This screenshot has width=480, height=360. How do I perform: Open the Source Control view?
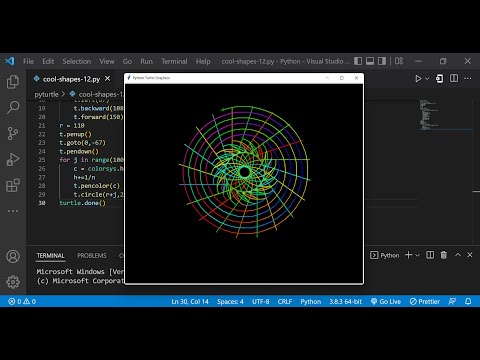click(13, 133)
